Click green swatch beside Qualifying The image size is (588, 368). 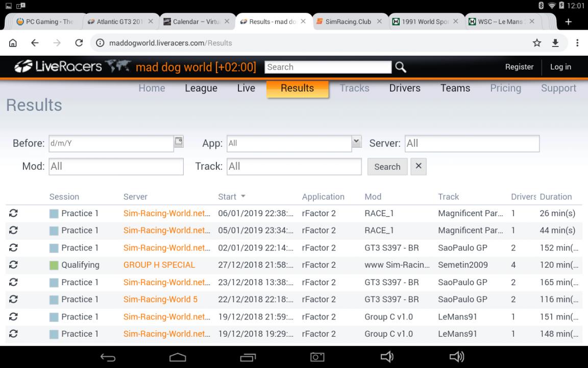click(x=54, y=265)
